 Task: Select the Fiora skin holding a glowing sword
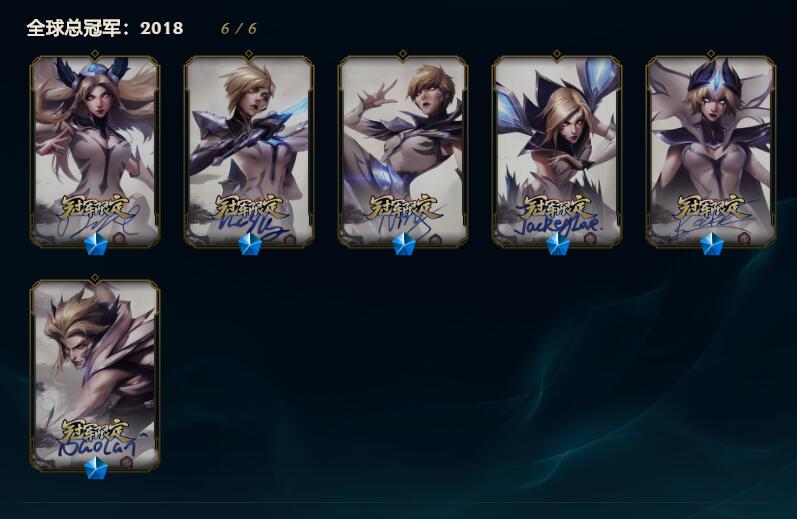pyautogui.click(x=249, y=151)
